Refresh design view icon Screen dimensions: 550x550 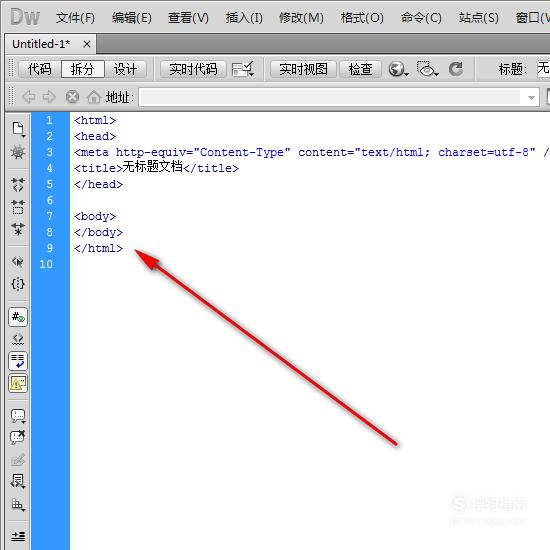pos(456,69)
